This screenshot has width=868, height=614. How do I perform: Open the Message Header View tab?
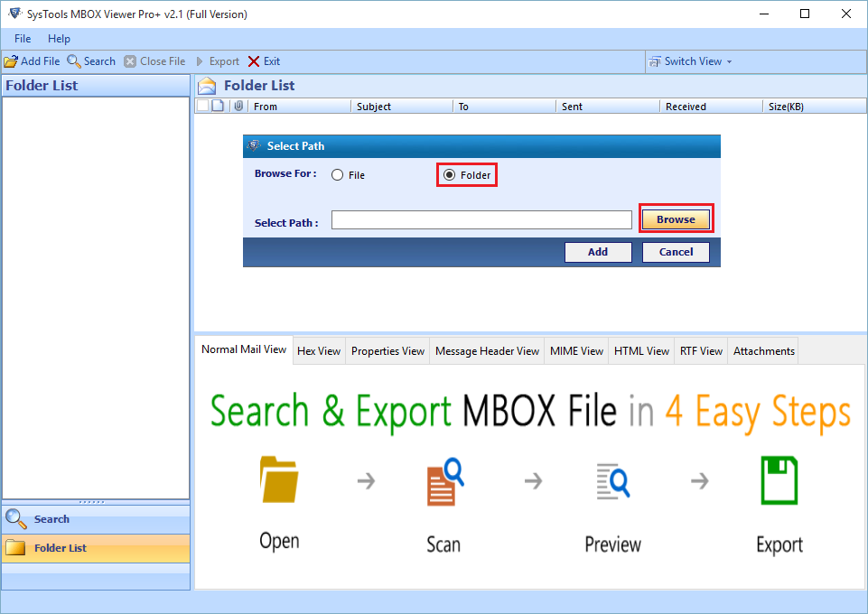coord(487,351)
